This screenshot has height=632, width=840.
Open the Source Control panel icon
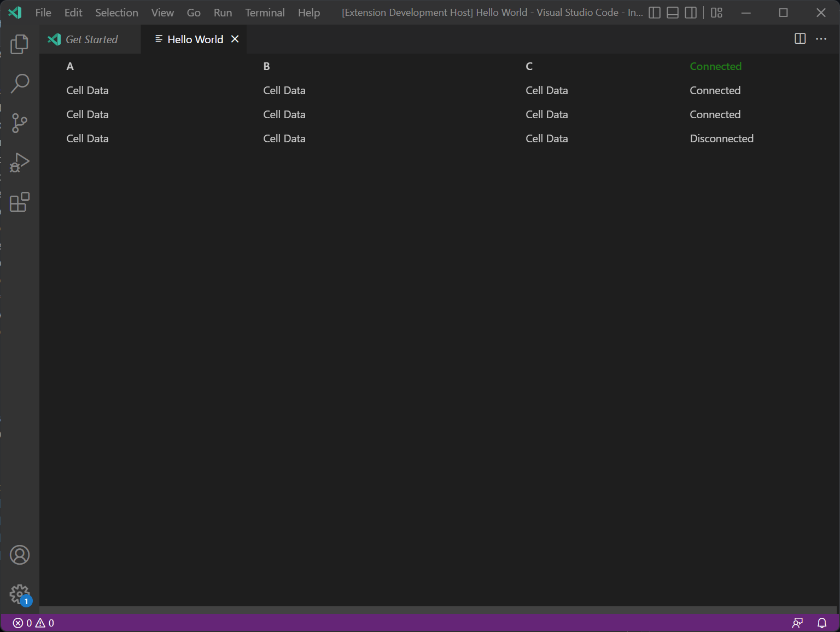[20, 123]
